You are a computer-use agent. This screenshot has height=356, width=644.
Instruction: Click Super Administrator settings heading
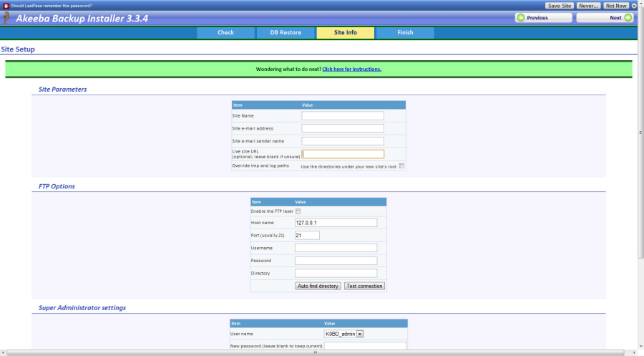click(x=82, y=308)
